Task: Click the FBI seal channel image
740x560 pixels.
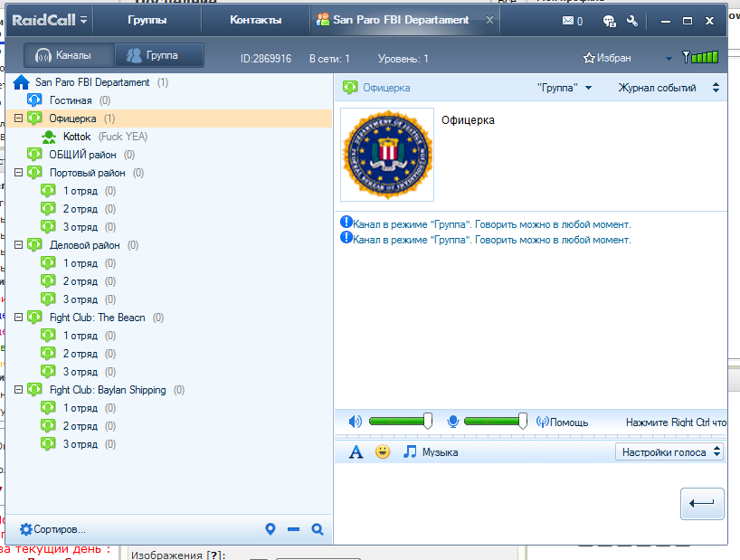Action: [x=387, y=155]
